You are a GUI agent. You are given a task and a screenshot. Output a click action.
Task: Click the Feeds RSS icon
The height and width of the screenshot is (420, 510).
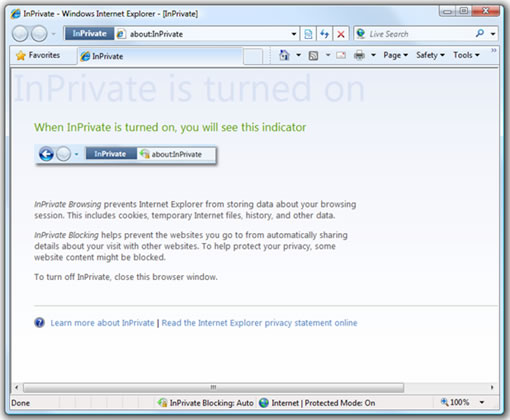coord(313,56)
